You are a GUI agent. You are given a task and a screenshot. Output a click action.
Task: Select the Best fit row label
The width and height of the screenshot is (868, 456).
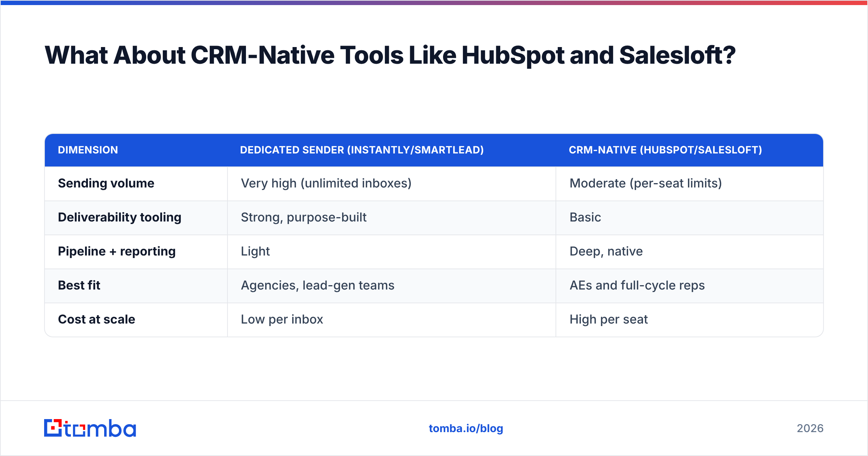[79, 285]
